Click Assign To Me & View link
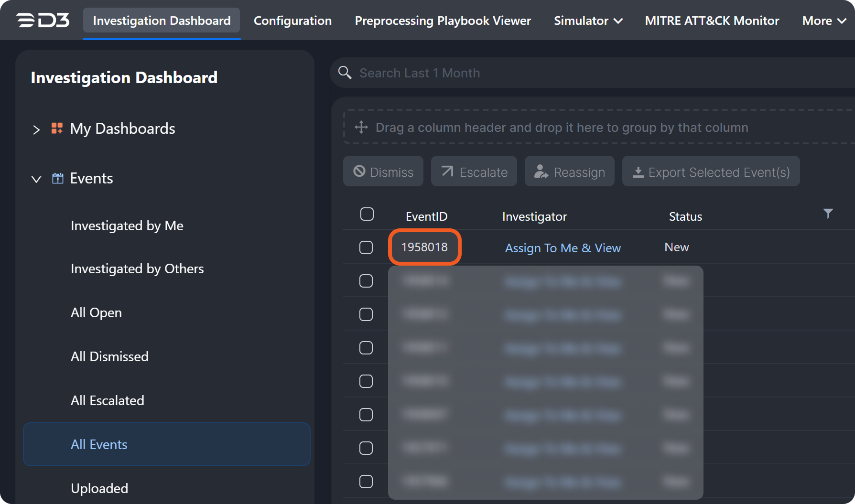Viewport: 855px width, 504px height. tap(563, 248)
